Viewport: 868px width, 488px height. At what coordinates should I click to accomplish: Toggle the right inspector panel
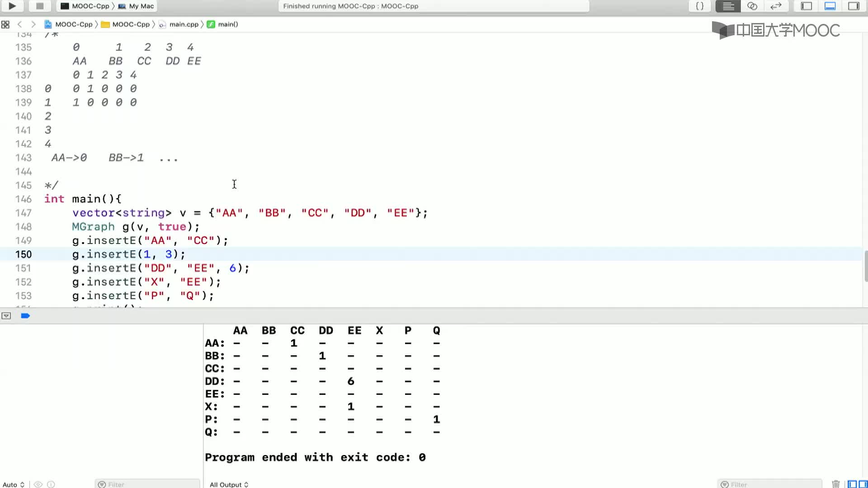pos(854,6)
